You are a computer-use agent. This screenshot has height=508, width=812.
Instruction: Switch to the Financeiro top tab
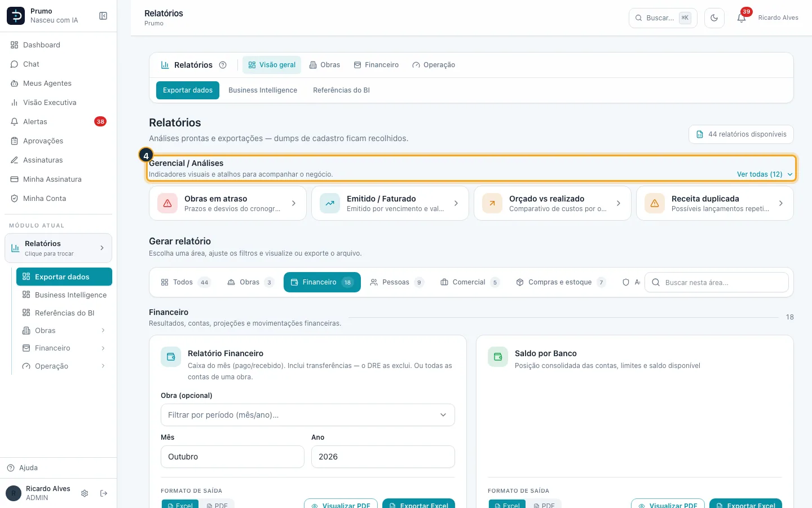point(376,65)
